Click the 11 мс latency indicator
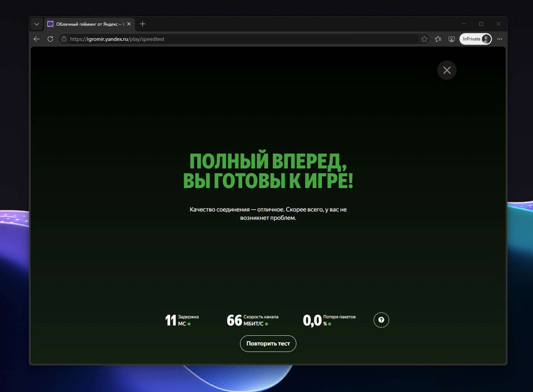The height and width of the screenshot is (392, 533). point(171,320)
